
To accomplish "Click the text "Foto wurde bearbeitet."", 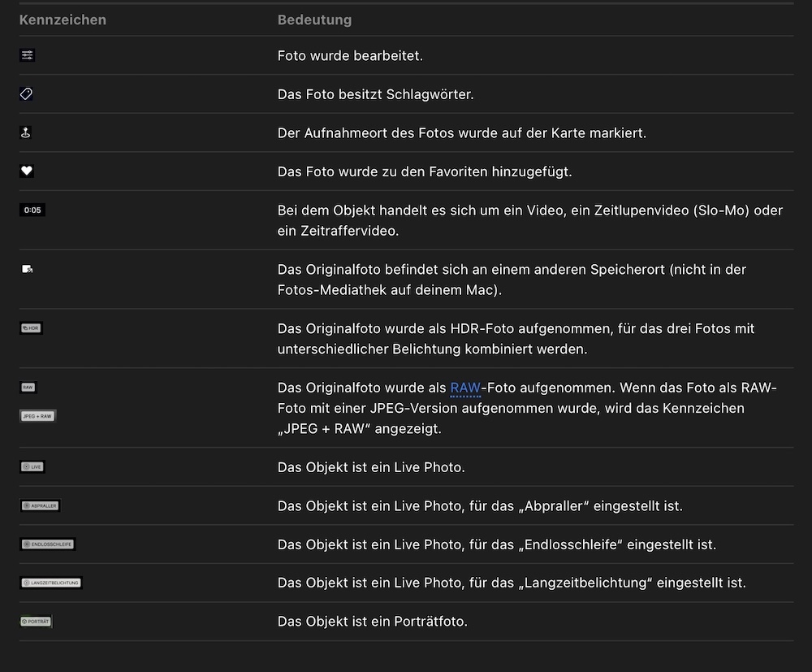I will click(x=350, y=56).
